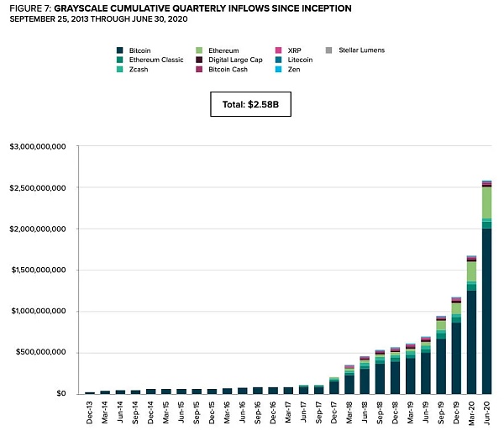Select the 'XRP' legend label
This screenshot has width=504, height=431.
point(295,50)
